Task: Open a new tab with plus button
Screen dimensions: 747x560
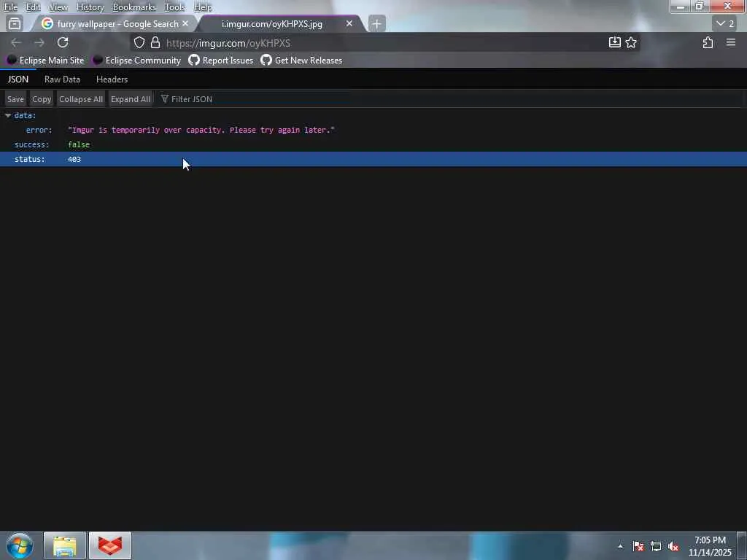Action: coord(377,24)
